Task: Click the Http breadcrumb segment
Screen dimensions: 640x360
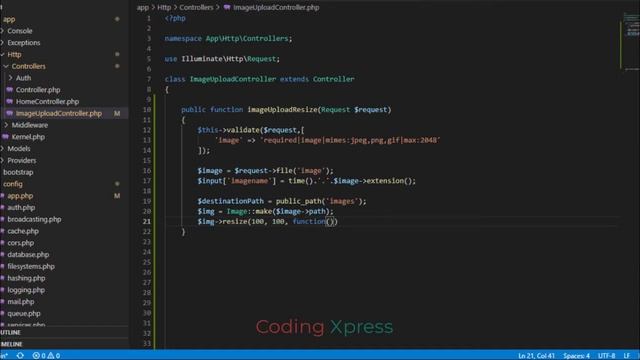Action: pos(164,7)
